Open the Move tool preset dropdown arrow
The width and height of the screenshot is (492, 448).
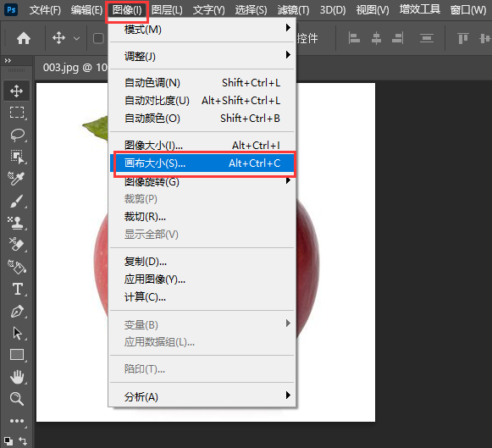click(76, 39)
